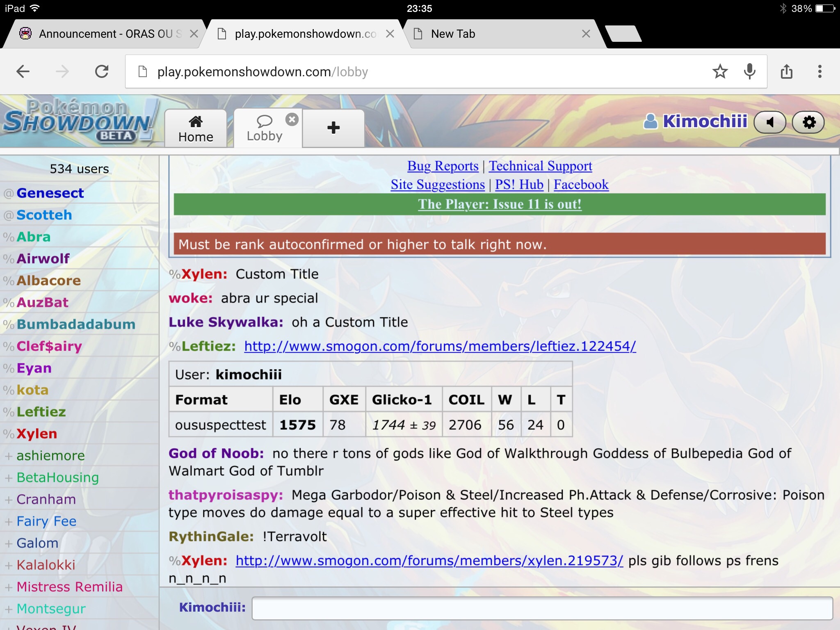Viewport: 840px width, 630px height.
Task: Open The Player: Issue 11 announcement
Action: [x=499, y=204]
